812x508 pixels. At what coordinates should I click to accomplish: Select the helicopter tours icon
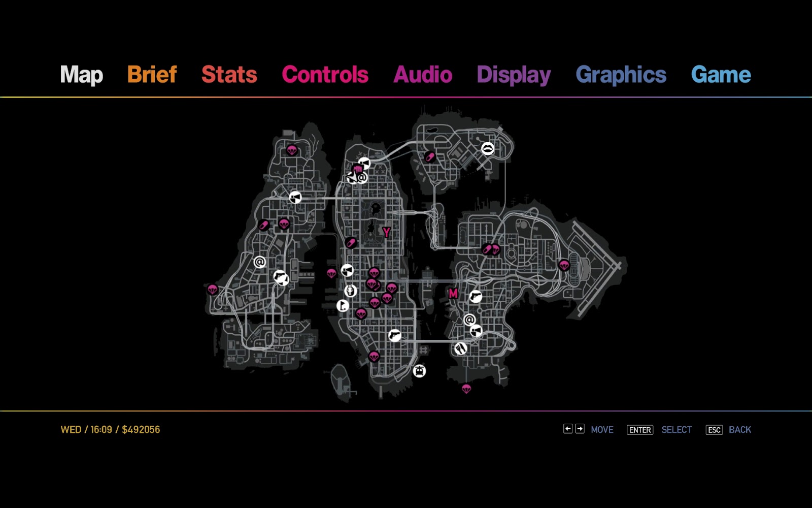(419, 371)
